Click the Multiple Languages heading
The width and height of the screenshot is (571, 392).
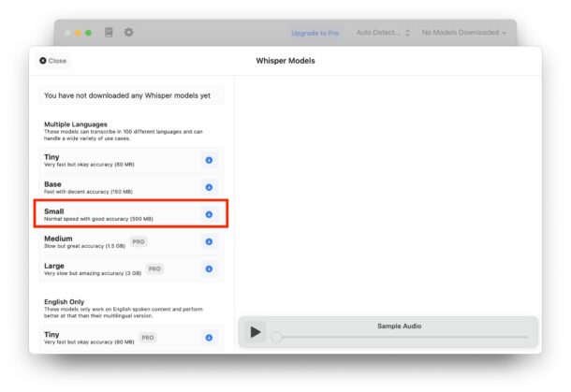76,124
